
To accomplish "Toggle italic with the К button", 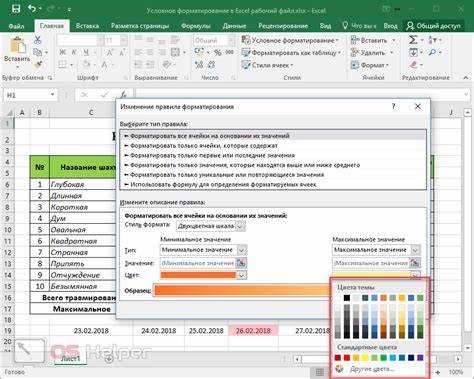I will pos(74,52).
